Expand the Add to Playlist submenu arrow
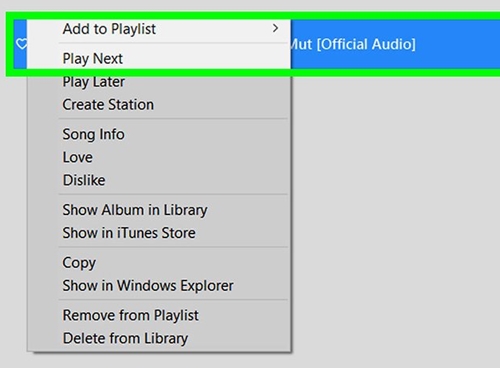This screenshot has width=500, height=368. point(275,28)
